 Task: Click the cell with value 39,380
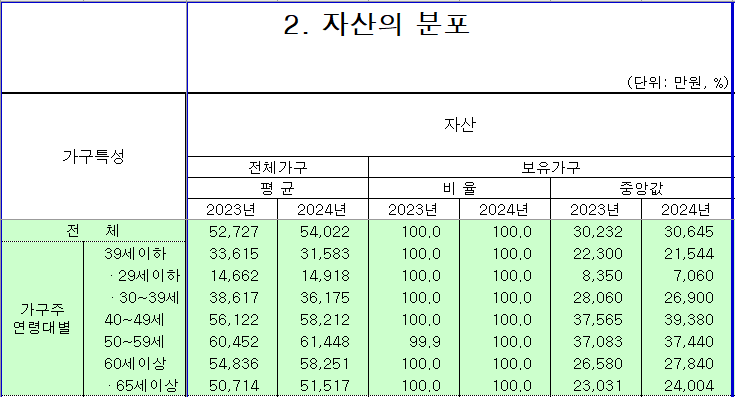687,320
